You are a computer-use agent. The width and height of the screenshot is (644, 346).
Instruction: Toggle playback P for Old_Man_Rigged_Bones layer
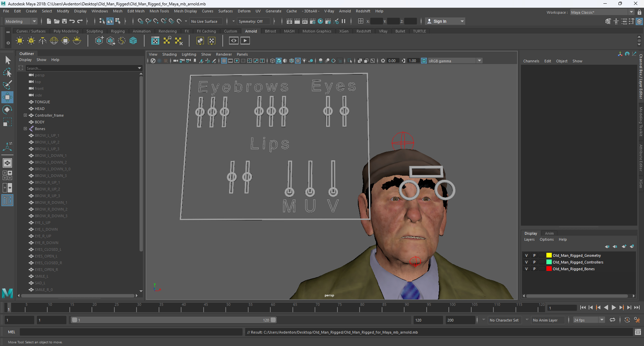(x=534, y=269)
